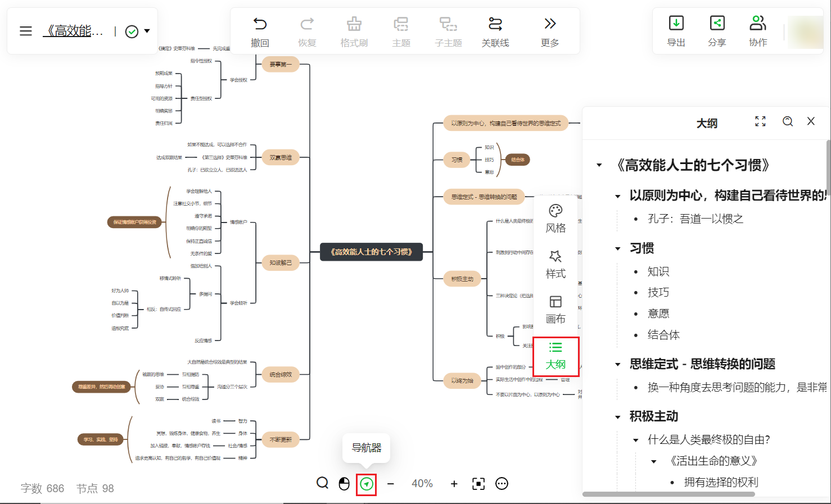Image resolution: width=831 pixels, height=504 pixels.
Task: Click the search icon in bottom bar
Action: [322, 483]
